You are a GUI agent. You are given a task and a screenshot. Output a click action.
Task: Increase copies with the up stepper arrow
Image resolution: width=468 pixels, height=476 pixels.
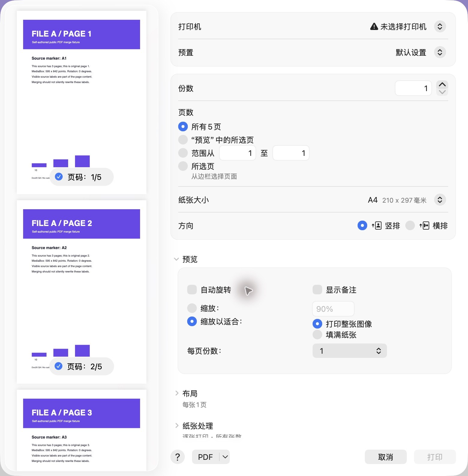pos(442,85)
